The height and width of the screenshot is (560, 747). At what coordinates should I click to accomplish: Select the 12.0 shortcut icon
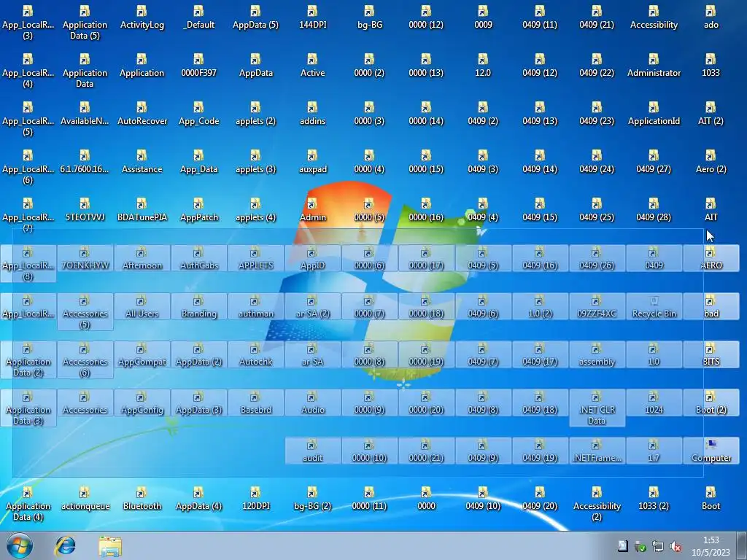tap(483, 66)
